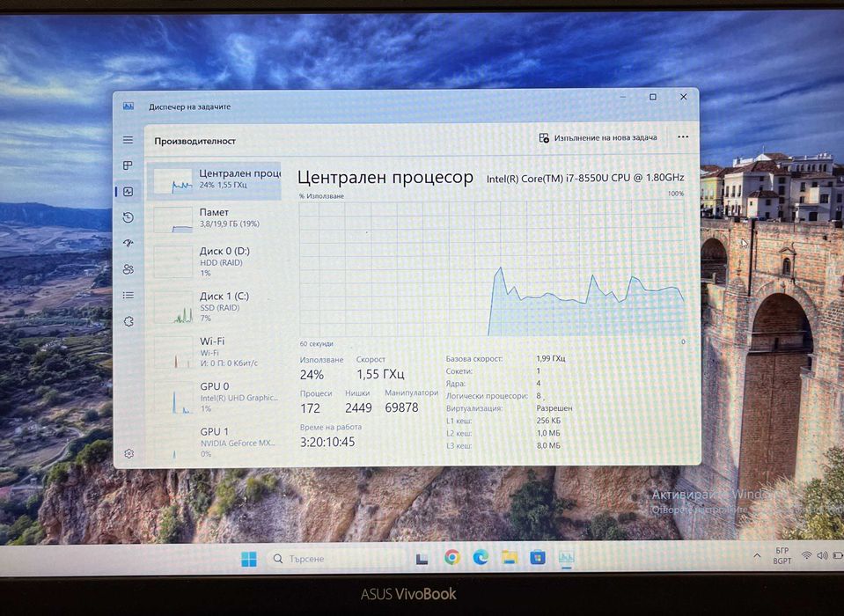The width and height of the screenshot is (844, 616).
Task: Click the process count 172
Action: pos(310,408)
